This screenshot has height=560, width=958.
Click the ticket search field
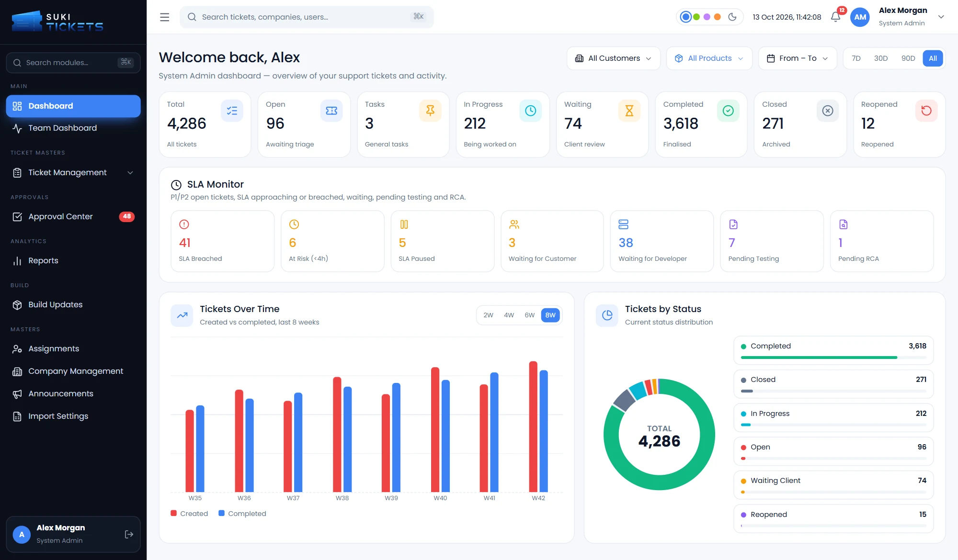pyautogui.click(x=307, y=17)
